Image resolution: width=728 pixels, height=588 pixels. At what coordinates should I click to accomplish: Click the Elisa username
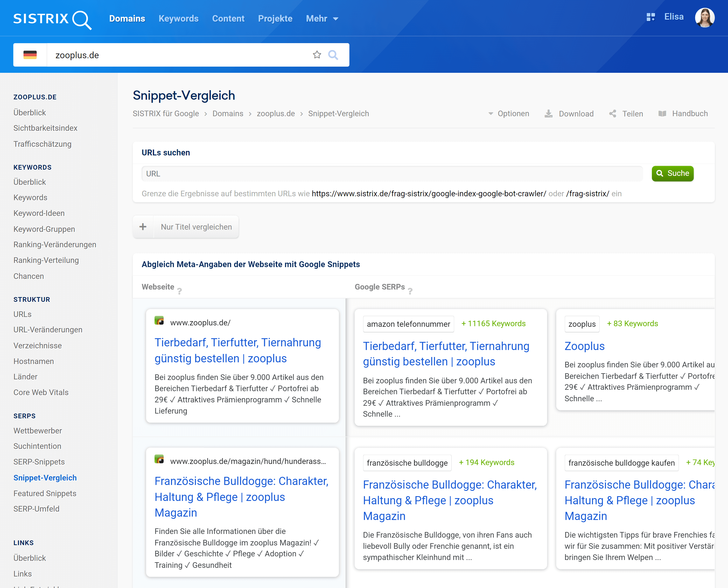[674, 17]
